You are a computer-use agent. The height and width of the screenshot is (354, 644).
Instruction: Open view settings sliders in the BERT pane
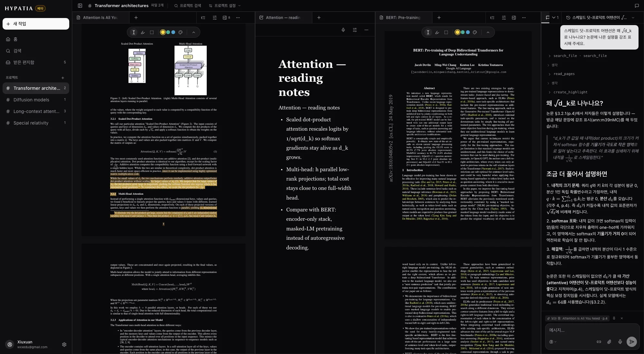pyautogui.click(x=504, y=18)
